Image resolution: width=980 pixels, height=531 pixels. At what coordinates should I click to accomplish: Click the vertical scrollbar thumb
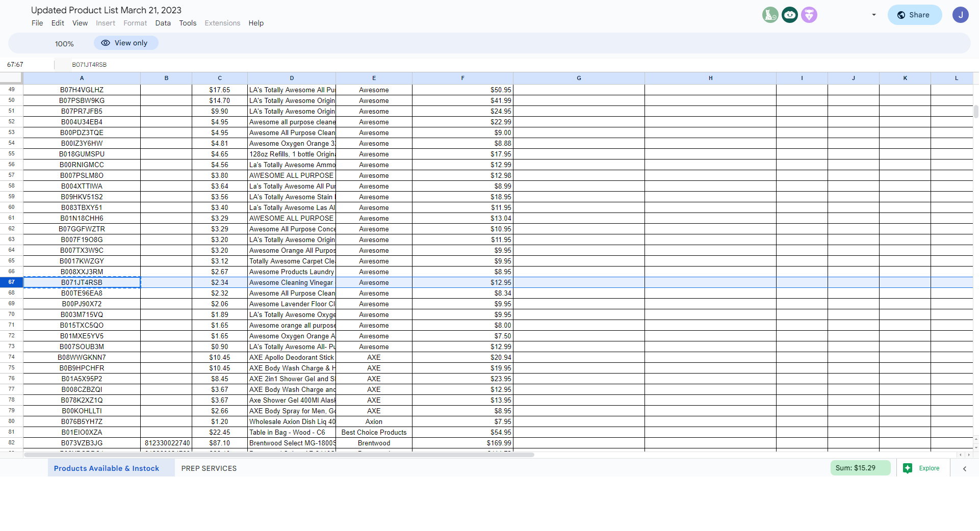click(976, 112)
